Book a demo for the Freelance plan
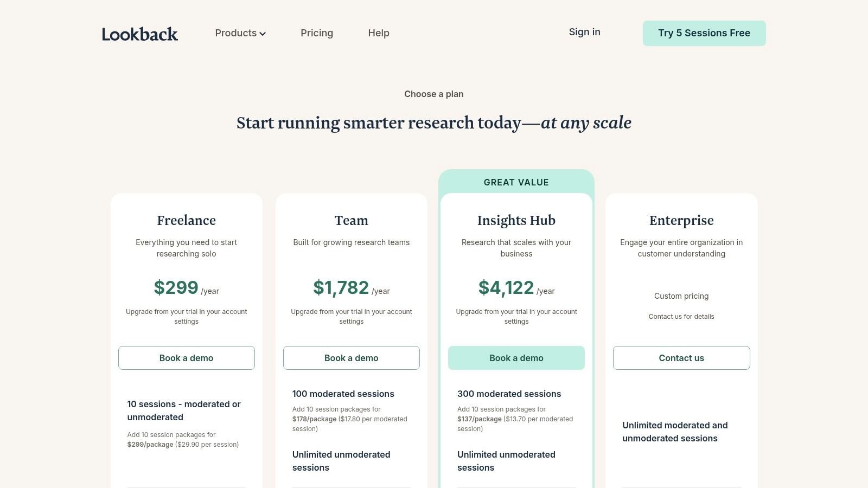 [186, 358]
